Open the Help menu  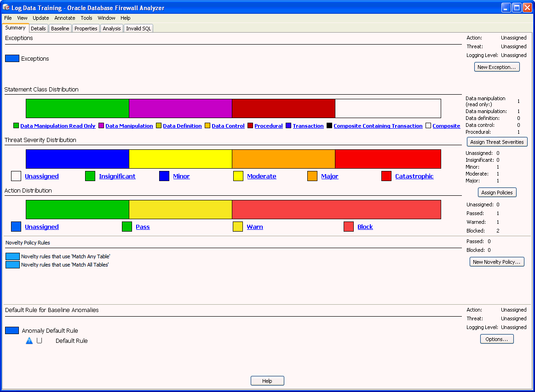(x=125, y=18)
